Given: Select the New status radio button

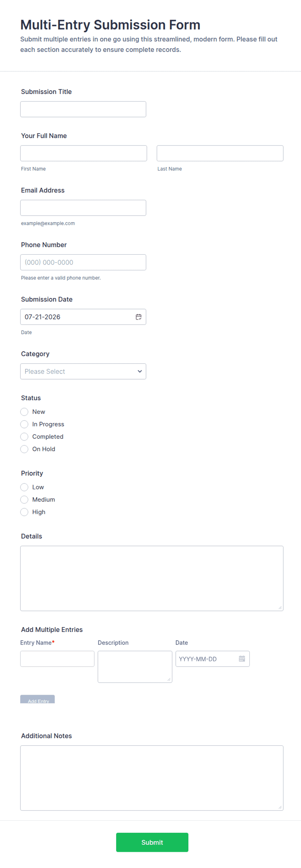Looking at the screenshot, I should tap(24, 412).
